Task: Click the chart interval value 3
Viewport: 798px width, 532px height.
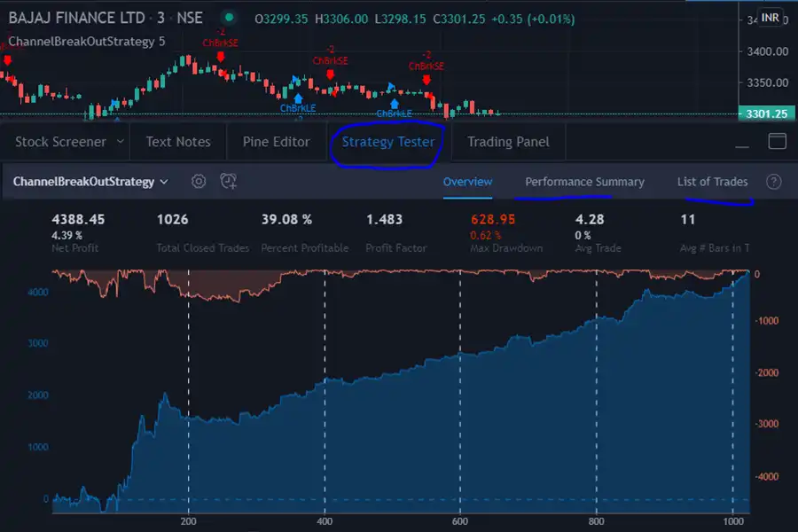Action: (x=160, y=19)
